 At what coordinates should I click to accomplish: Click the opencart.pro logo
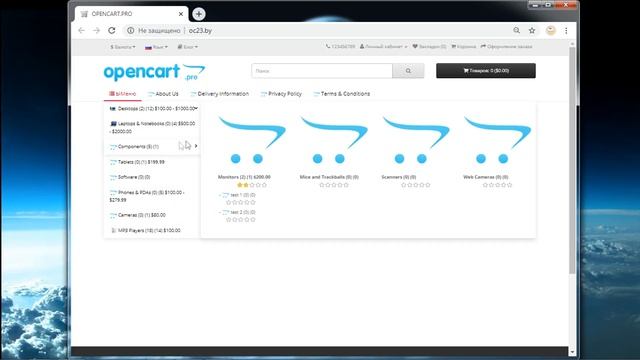pyautogui.click(x=154, y=72)
